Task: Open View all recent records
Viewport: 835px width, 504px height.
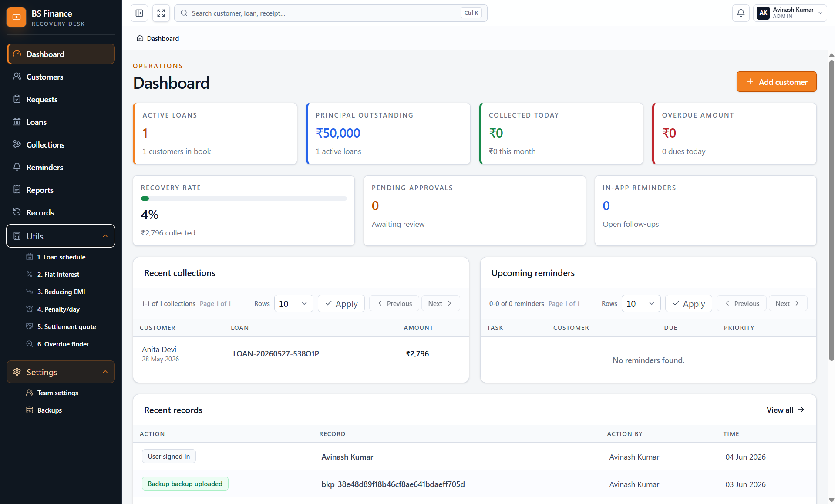Action: click(x=785, y=410)
